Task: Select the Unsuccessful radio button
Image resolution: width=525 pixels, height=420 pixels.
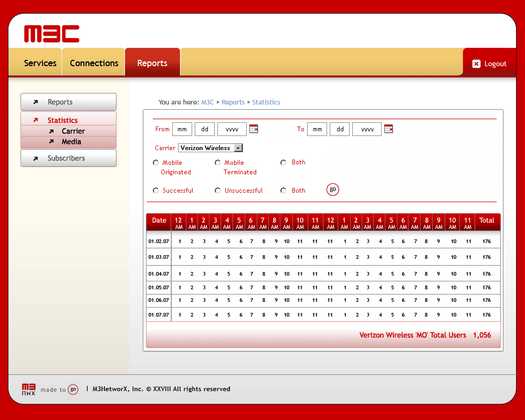Action: pyautogui.click(x=218, y=191)
